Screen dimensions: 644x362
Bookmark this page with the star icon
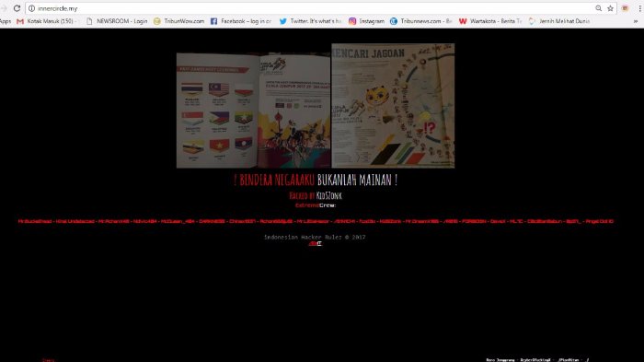(610, 8)
